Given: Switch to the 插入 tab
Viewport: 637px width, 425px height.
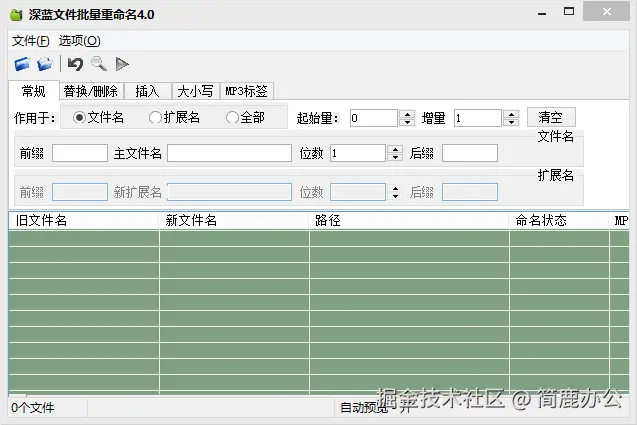Looking at the screenshot, I should (147, 91).
